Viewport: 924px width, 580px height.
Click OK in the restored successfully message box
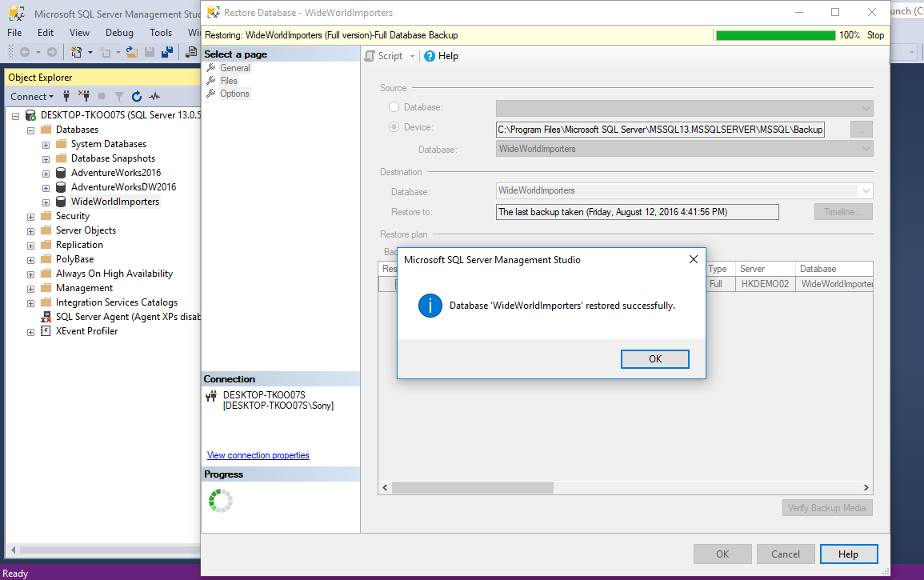pyautogui.click(x=654, y=359)
